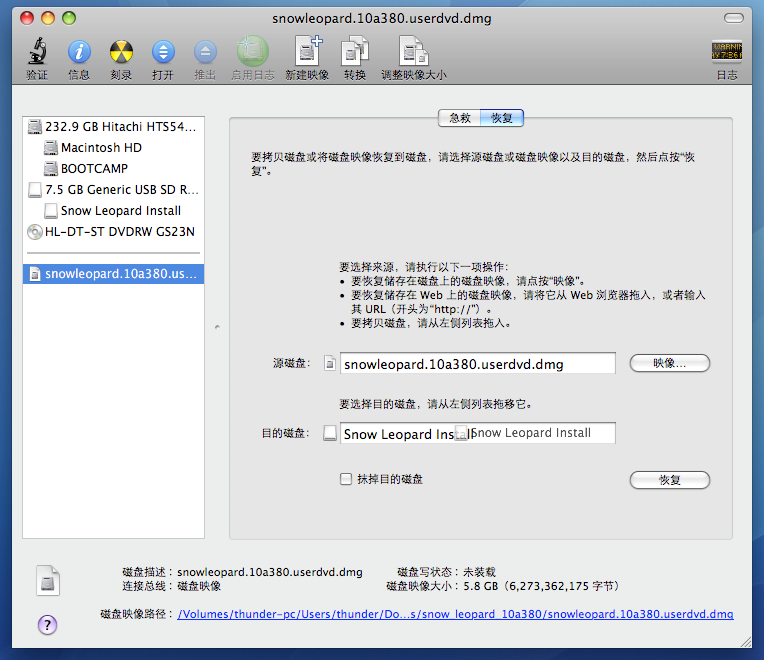Click the 232.9 GB Hitachi disk icon
This screenshot has height=660, width=764.
35,127
